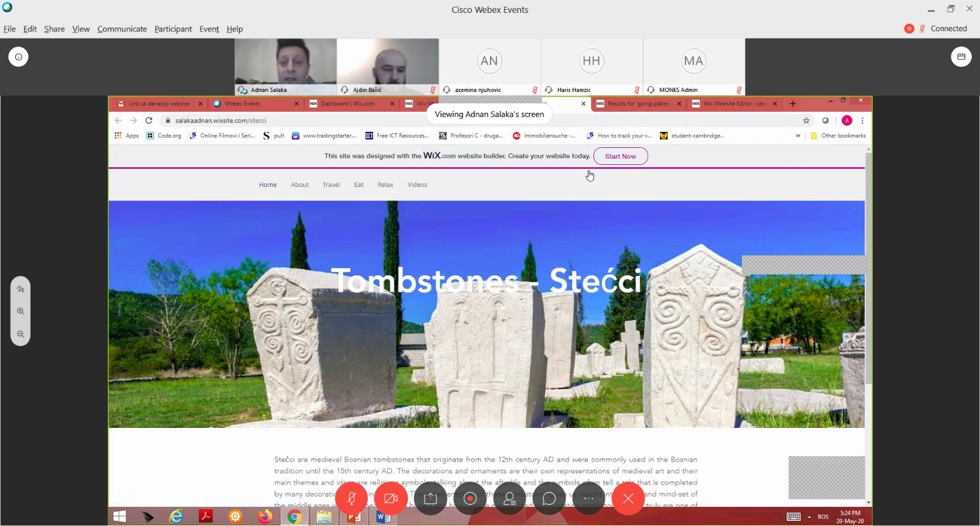Open the event information icon
This screenshot has width=980, height=526.
tap(18, 57)
